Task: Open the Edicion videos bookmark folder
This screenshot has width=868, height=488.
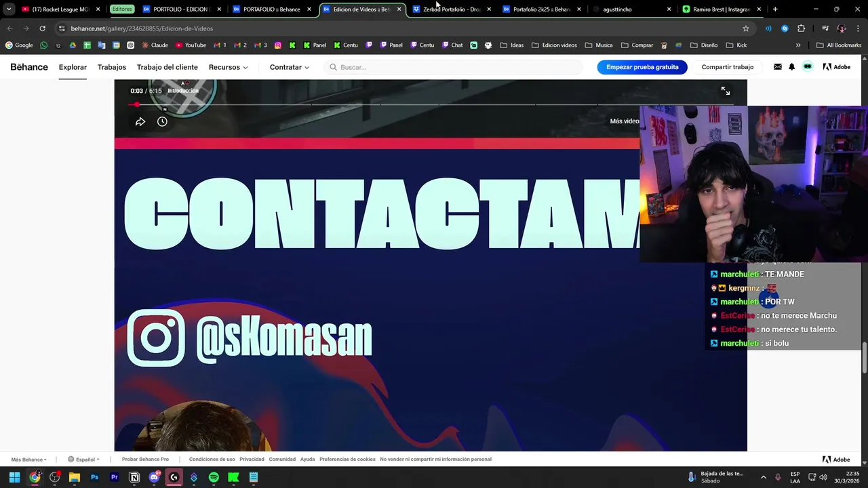Action: tap(554, 45)
